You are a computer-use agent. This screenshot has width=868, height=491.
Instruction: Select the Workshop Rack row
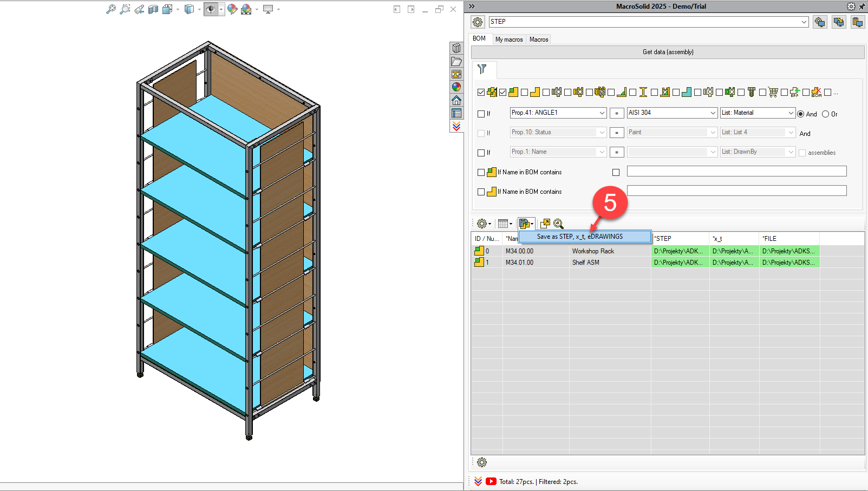(645, 251)
